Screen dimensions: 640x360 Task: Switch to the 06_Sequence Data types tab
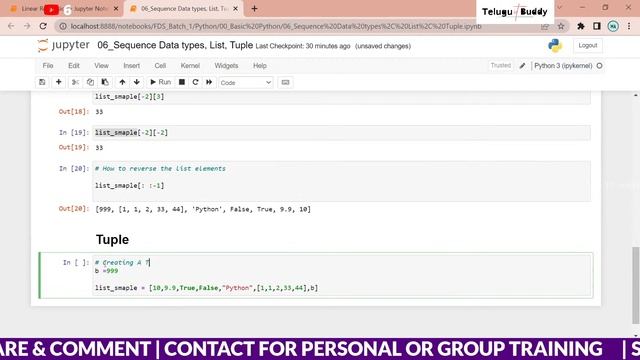(x=184, y=9)
